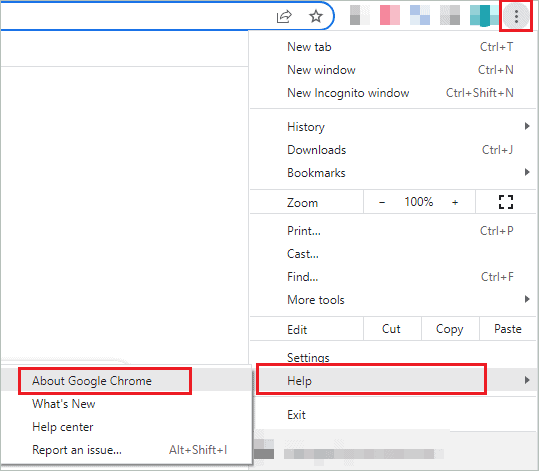Image resolution: width=539 pixels, height=471 pixels.
Task: Increase zoom with the plus button
Action: 455,202
